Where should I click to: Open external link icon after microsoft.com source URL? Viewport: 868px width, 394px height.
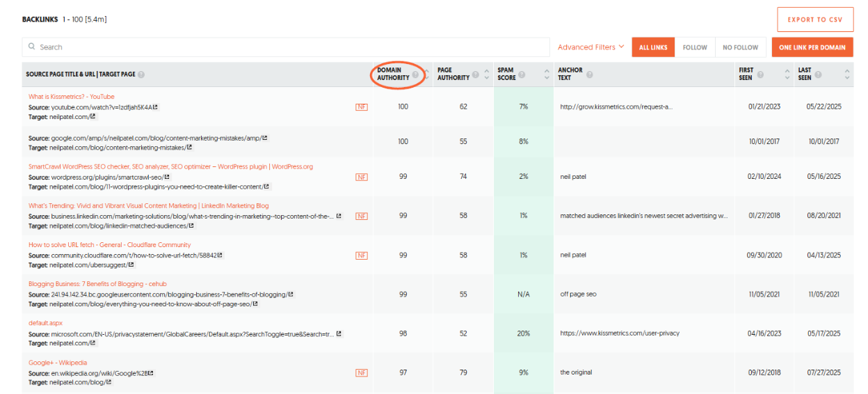[x=339, y=334]
